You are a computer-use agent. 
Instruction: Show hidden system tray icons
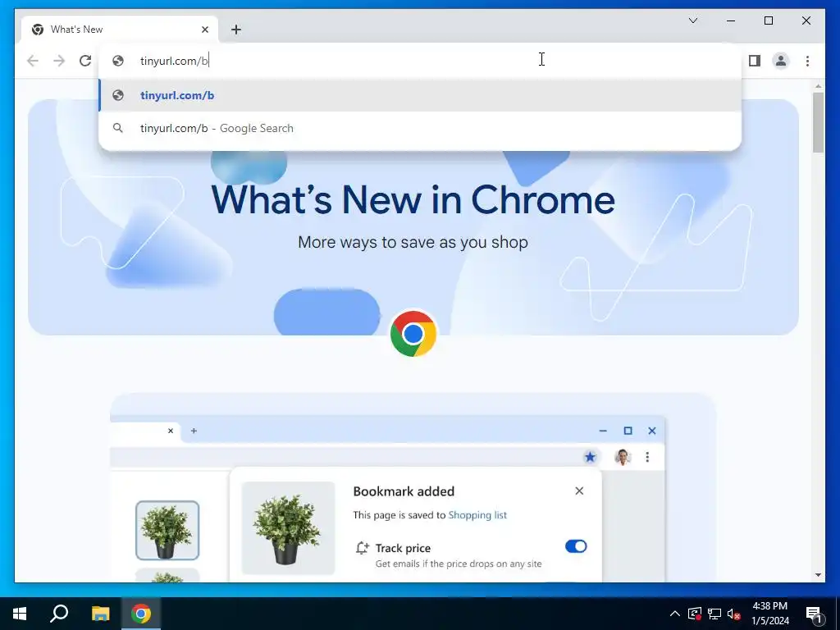(675, 614)
